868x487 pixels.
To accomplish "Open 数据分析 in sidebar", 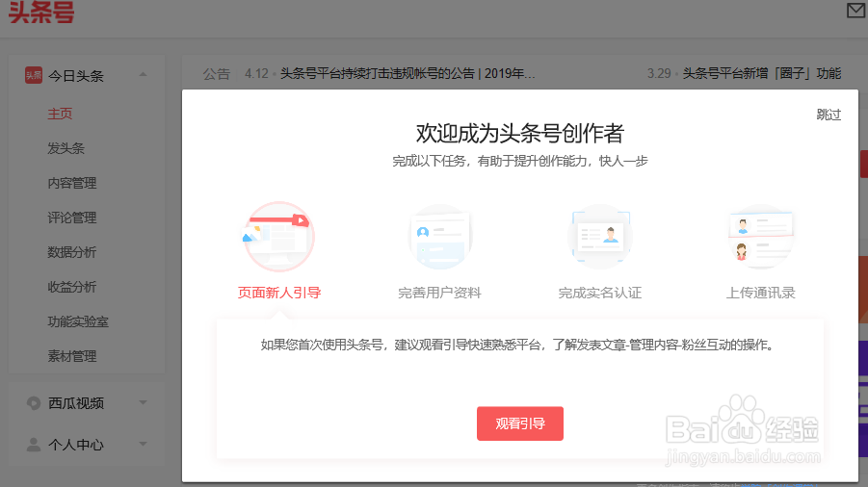I will click(72, 252).
